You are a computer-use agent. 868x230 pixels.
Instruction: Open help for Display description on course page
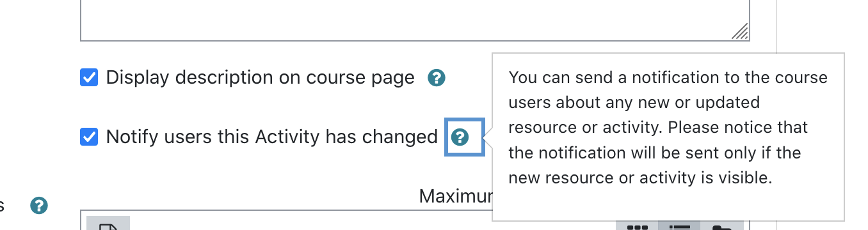point(436,78)
